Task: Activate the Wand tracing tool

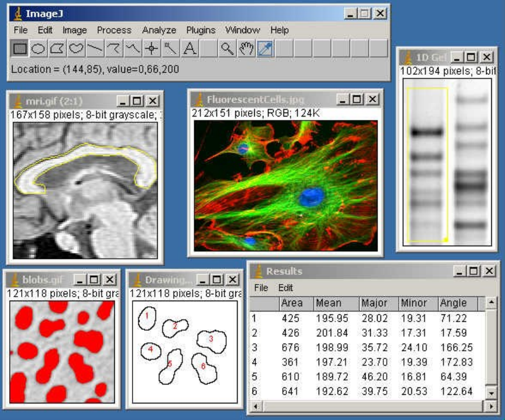Action: 170,49
